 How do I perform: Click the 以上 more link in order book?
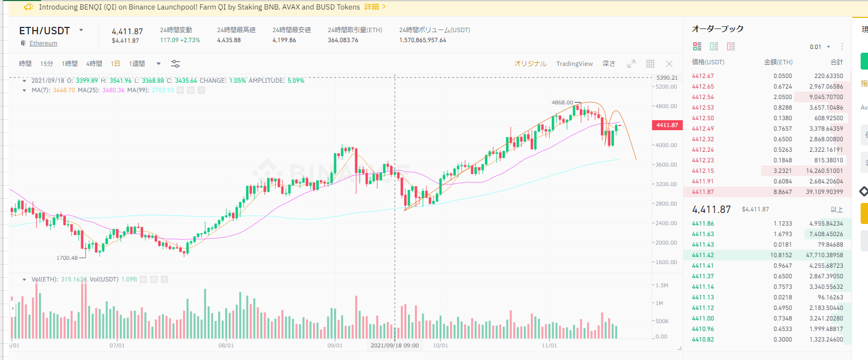click(837, 209)
